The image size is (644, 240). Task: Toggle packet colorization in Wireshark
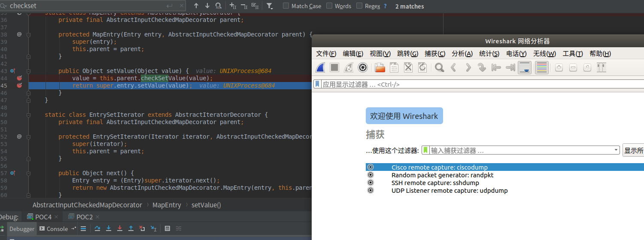pyautogui.click(x=542, y=67)
